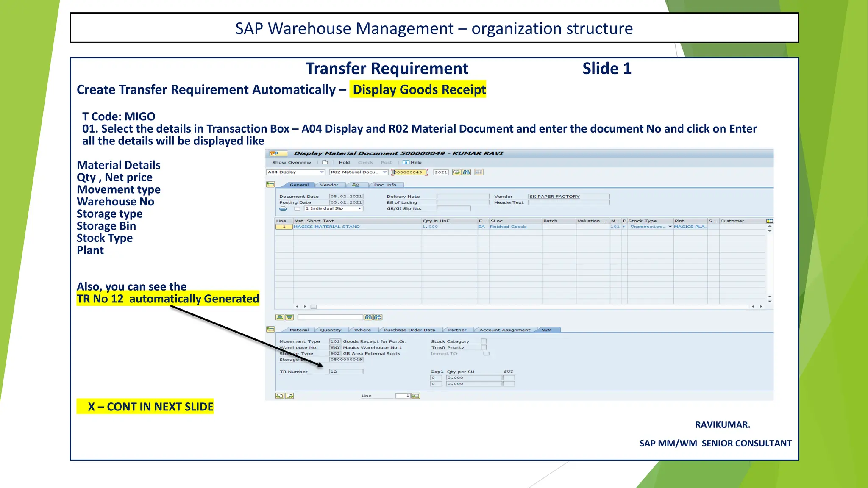Switch to the Doc. info tab
The height and width of the screenshot is (488, 868).
coord(385,185)
